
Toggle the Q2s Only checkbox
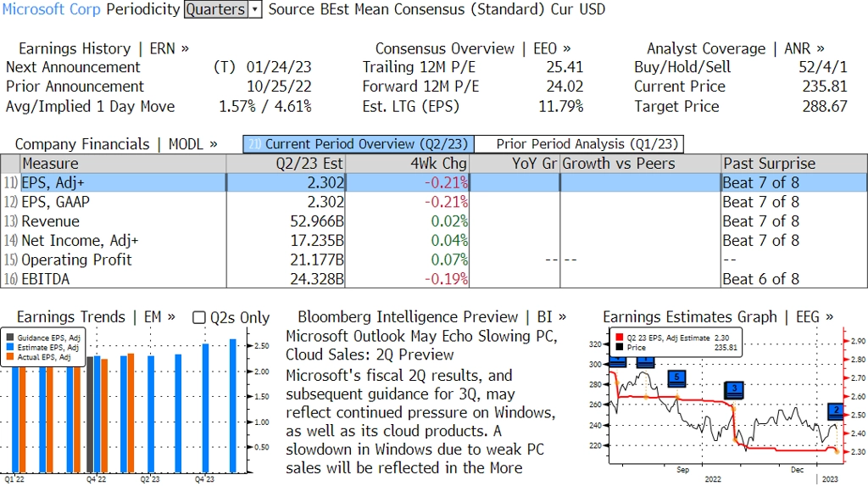coord(198,317)
